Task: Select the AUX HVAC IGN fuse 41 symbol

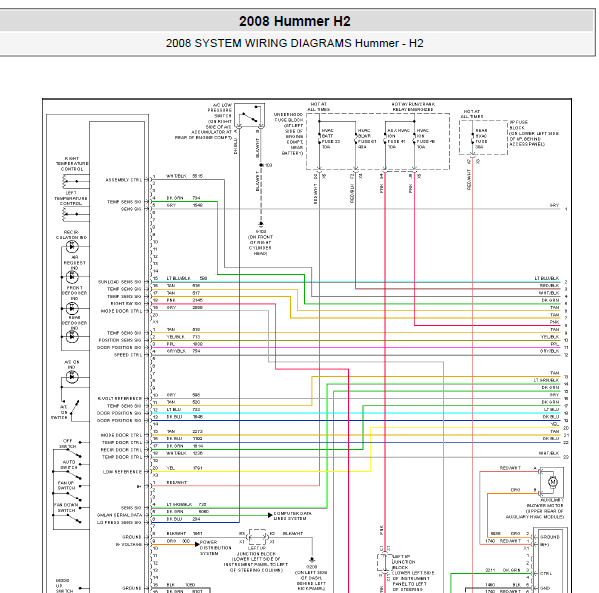Action: pos(385,139)
